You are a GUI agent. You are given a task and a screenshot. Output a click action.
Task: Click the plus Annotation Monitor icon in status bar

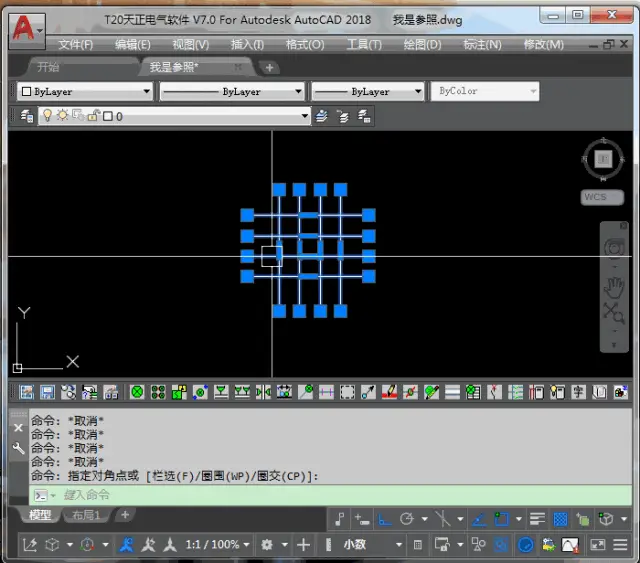pos(303,544)
